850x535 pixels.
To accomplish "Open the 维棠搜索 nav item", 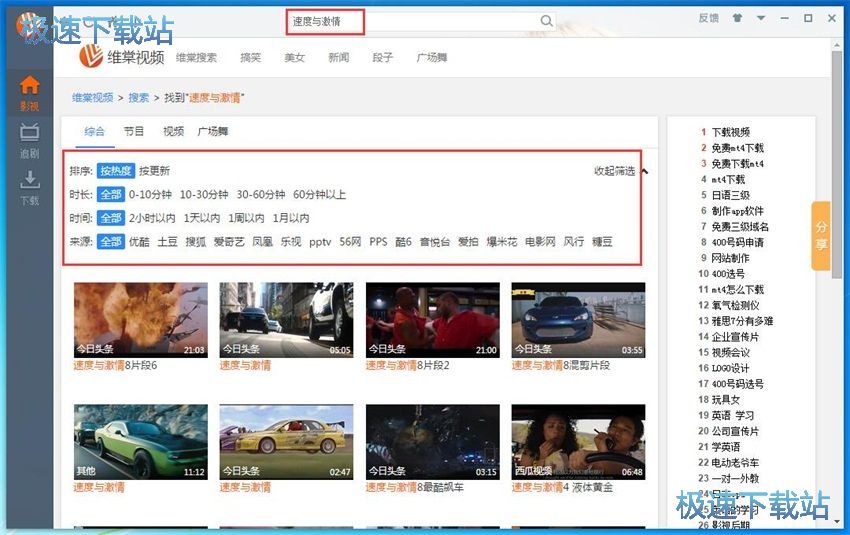I will click(196, 57).
